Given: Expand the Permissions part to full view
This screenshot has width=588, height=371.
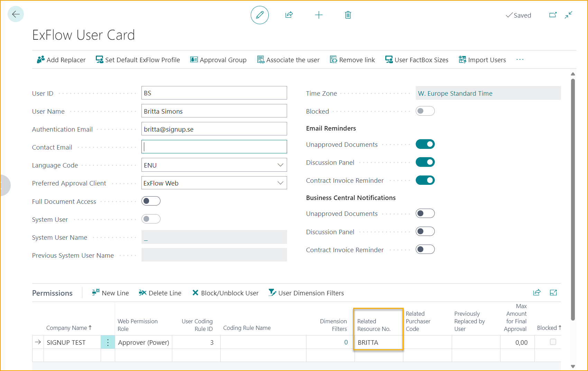Looking at the screenshot, I should [553, 293].
